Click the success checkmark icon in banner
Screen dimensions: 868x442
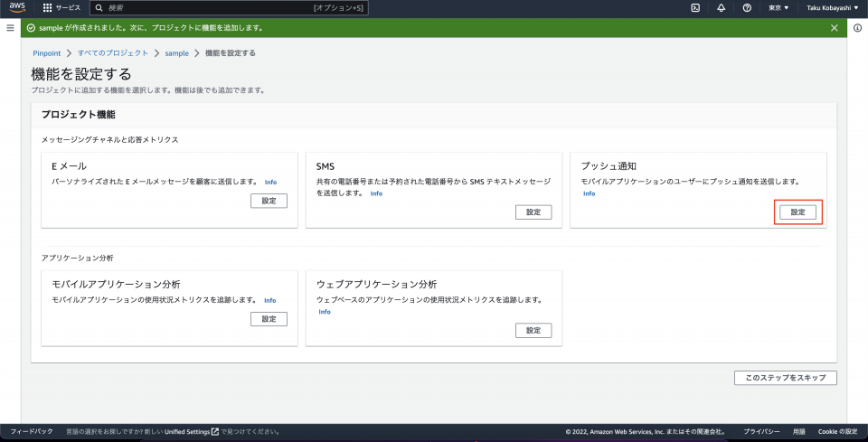(31, 28)
